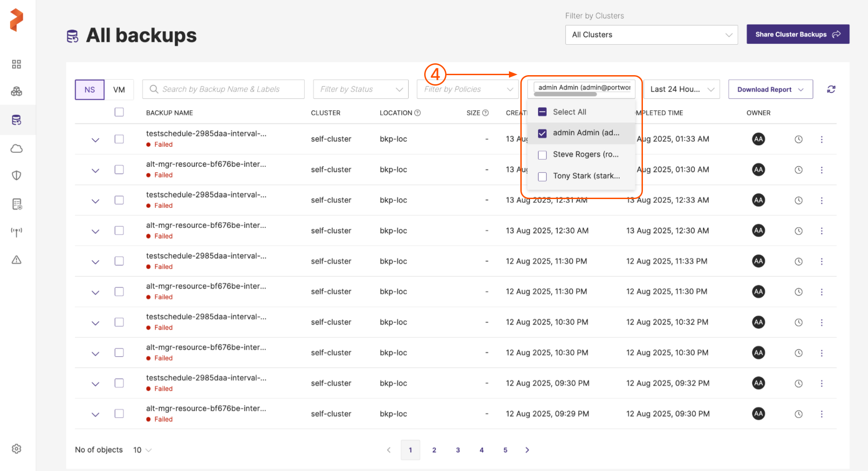
Task: Open the settings gear in sidebar
Action: pos(17,449)
